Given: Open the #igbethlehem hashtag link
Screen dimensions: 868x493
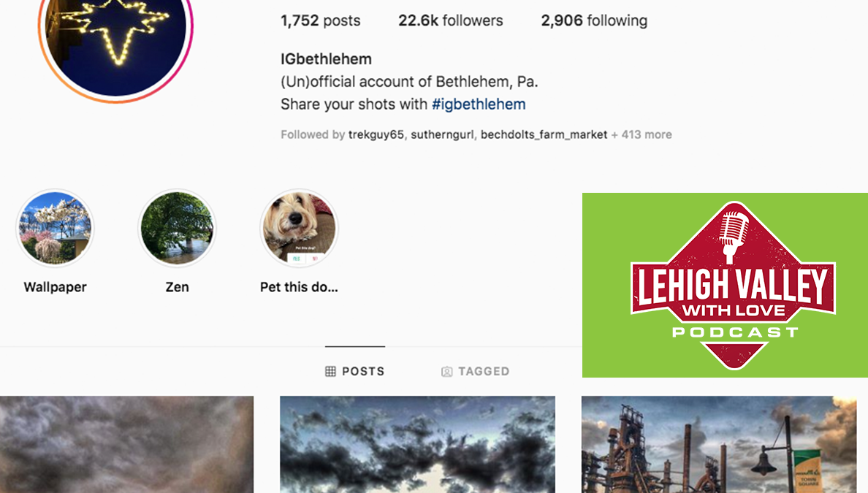Looking at the screenshot, I should coord(479,104).
